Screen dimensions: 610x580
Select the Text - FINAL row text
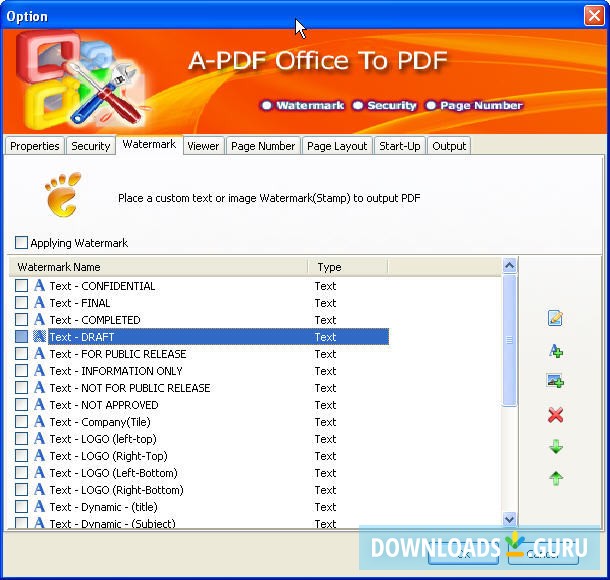click(80, 303)
